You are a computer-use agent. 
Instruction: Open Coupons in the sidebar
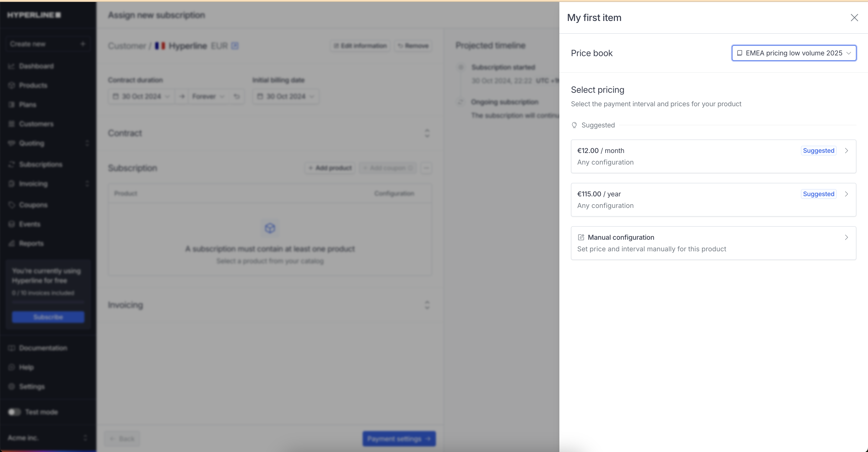(x=33, y=205)
